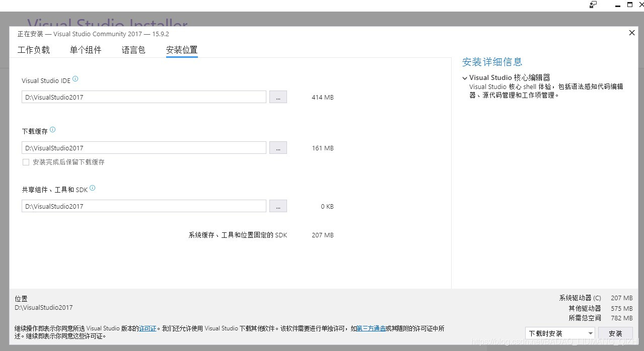
Task: Click the Visual Studio IDE path field
Action: pos(144,97)
